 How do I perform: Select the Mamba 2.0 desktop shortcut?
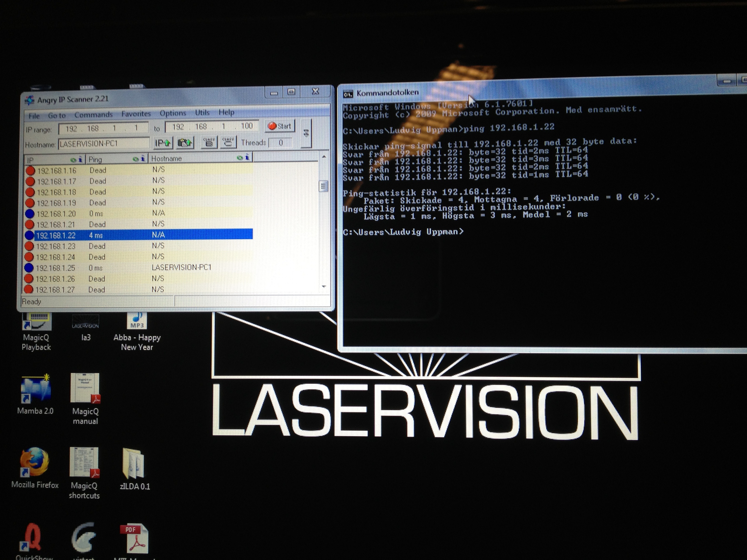tap(35, 394)
